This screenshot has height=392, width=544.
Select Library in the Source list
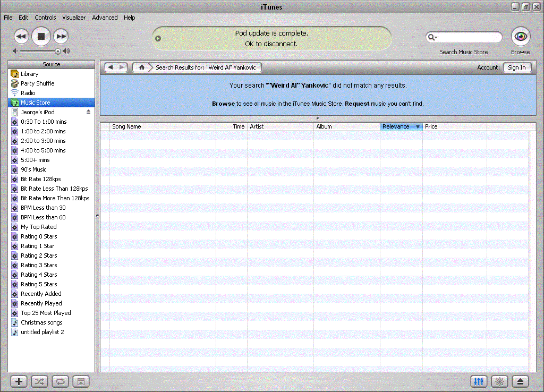click(52, 74)
